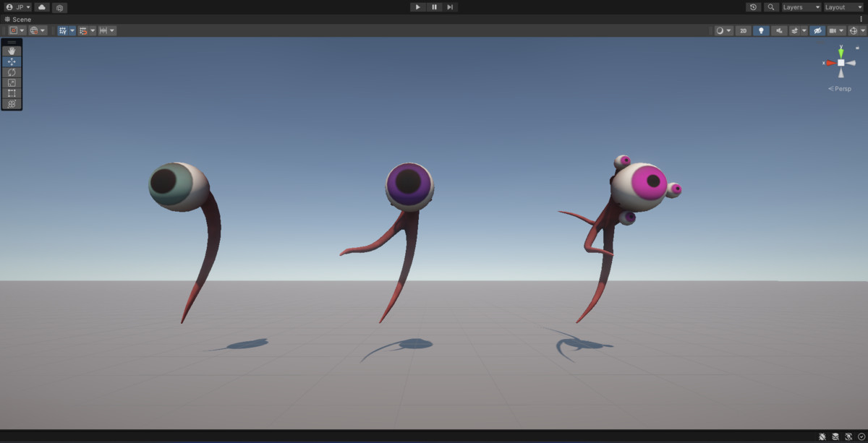Click the red X axis gizmo cone
The width and height of the screenshot is (868, 443).
click(x=830, y=63)
